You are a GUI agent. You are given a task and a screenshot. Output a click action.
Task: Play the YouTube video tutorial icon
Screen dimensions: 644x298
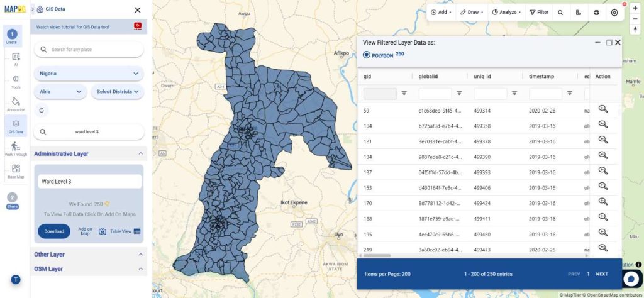pos(138,26)
